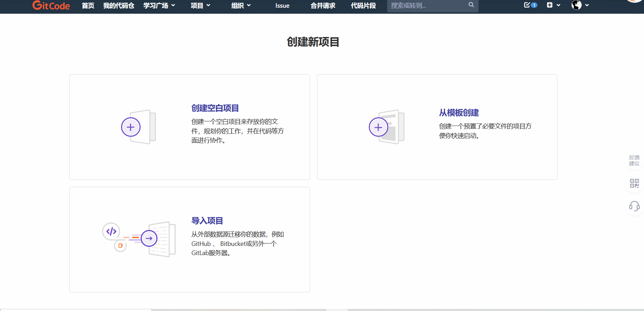
Task: Go to 首页 in the navigation bar
Action: coord(88,6)
